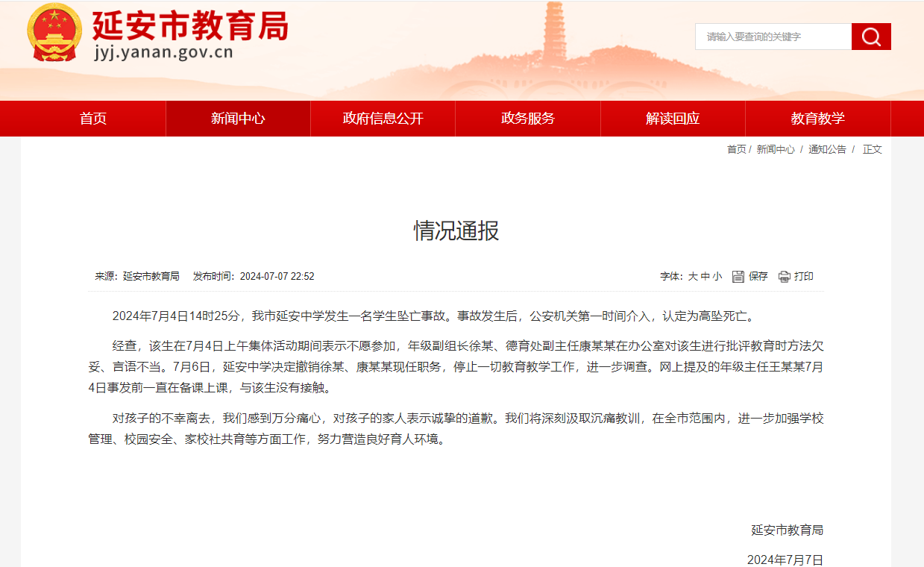This screenshot has height=567, width=924.
Task: Click the 保存 text link
Action: click(x=758, y=276)
